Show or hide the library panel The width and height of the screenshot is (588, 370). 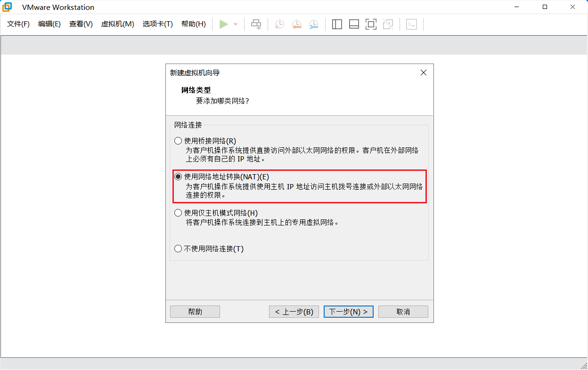tap(337, 24)
